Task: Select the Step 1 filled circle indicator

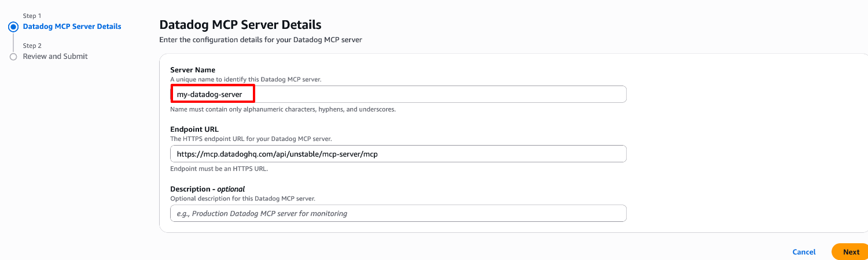Action: click(13, 27)
